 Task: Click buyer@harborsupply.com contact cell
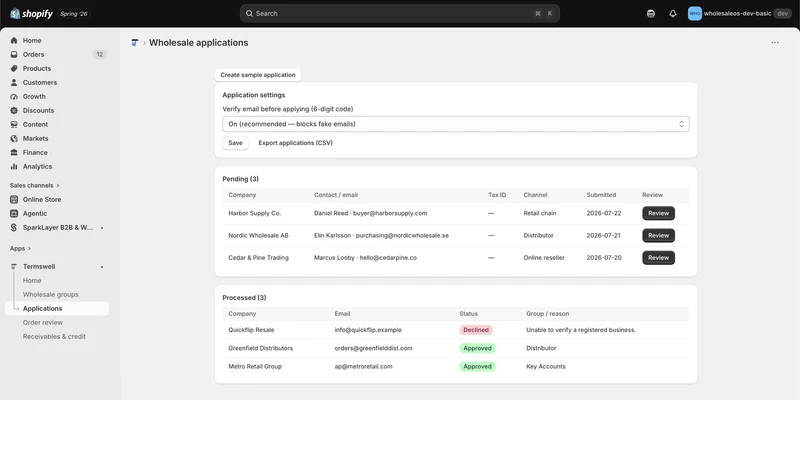coord(370,213)
